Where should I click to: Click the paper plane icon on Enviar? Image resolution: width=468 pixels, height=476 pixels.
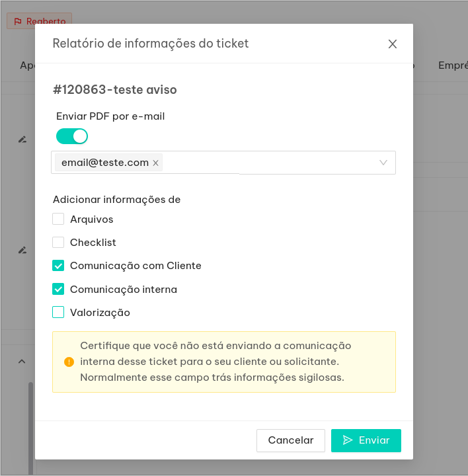[x=348, y=440]
